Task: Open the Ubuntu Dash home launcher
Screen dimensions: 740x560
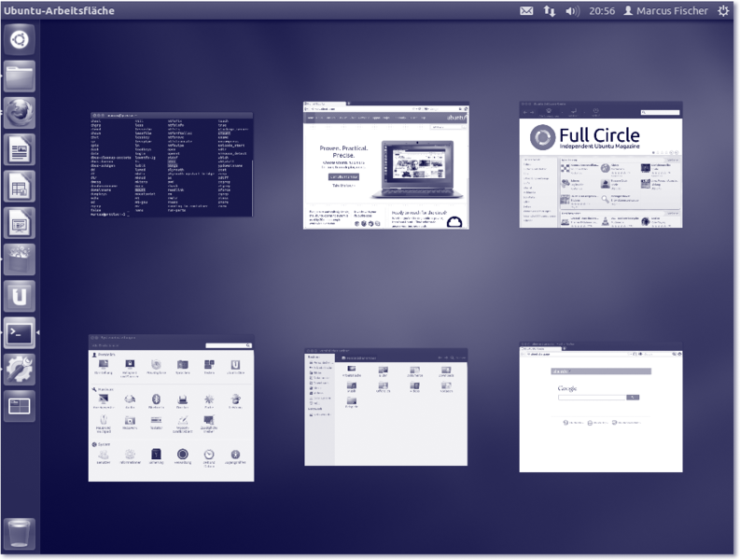Action: tap(20, 39)
